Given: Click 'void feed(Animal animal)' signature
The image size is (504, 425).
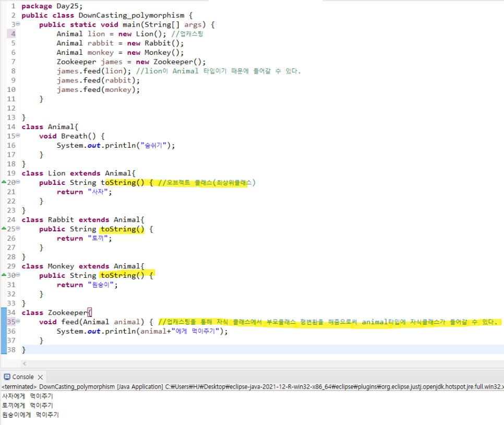Looking at the screenshot, I should [x=92, y=322].
